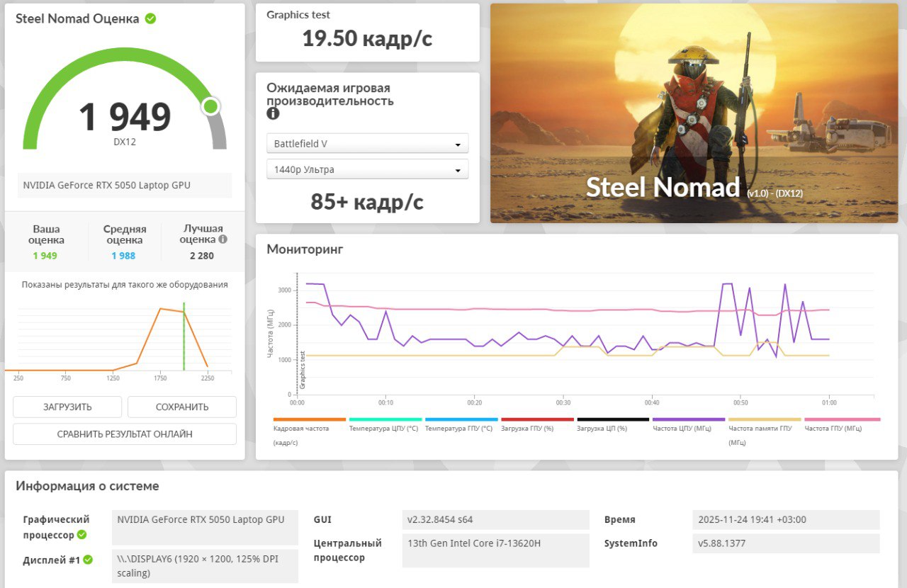Click the green checkmark next to Дисплей #1

88,560
